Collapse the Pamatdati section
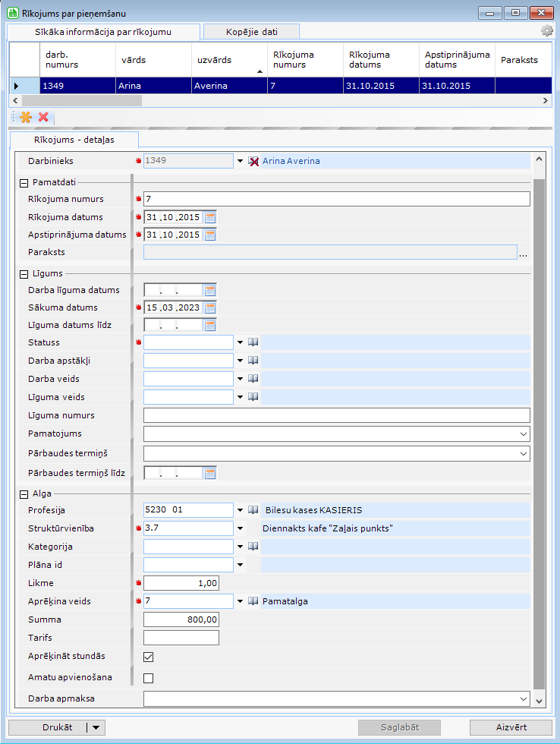560x744 pixels. (x=24, y=182)
